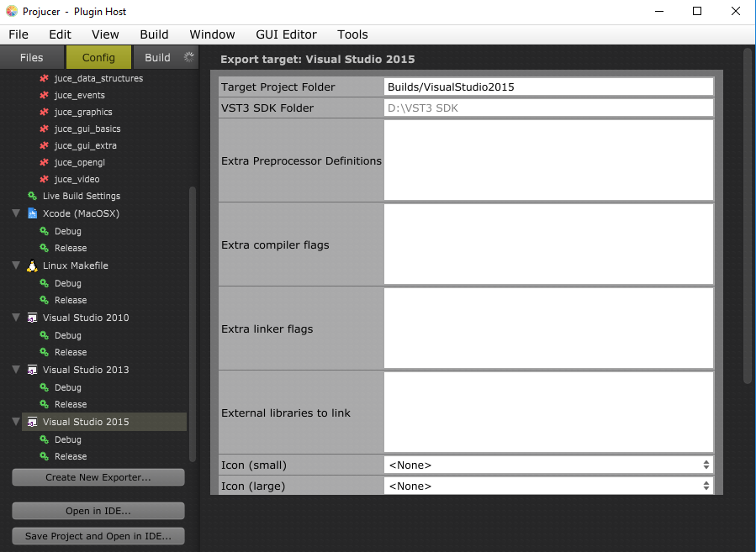Click the red module icon beside juce_opengl
This screenshot has width=756, height=552.
[x=44, y=162]
